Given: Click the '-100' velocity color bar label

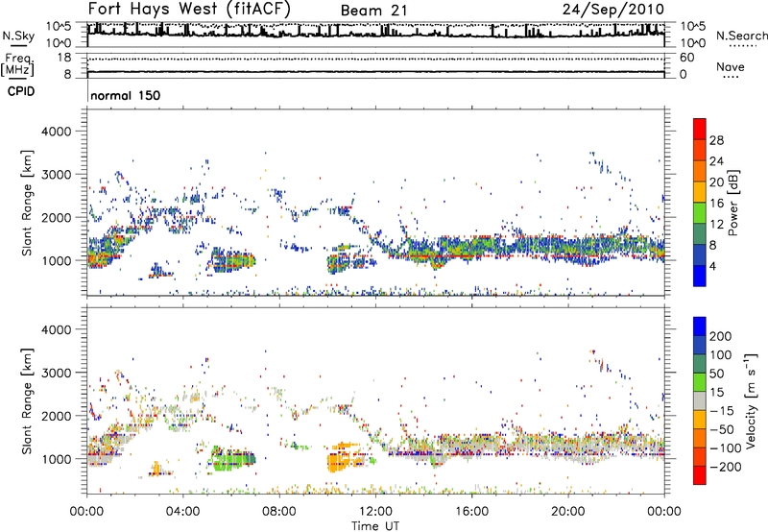Looking at the screenshot, I should click(x=725, y=448).
